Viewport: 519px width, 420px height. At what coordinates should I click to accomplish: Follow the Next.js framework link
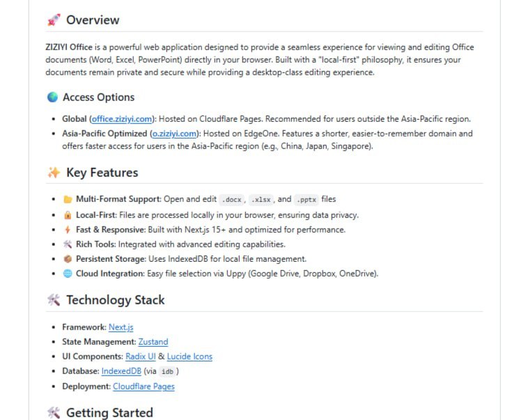121,327
